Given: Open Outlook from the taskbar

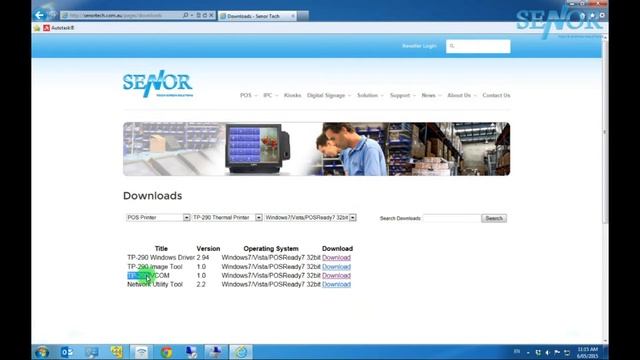Looking at the screenshot, I should tap(67, 352).
